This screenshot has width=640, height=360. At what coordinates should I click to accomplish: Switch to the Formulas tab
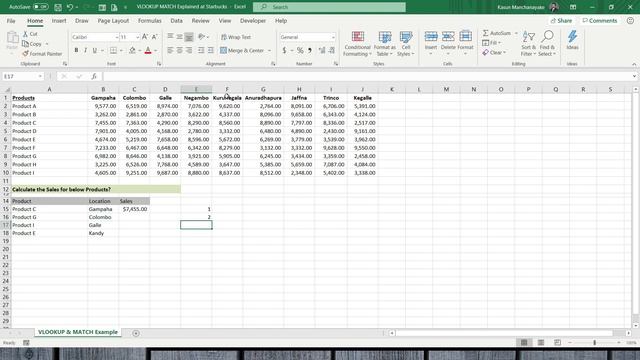pyautogui.click(x=149, y=21)
